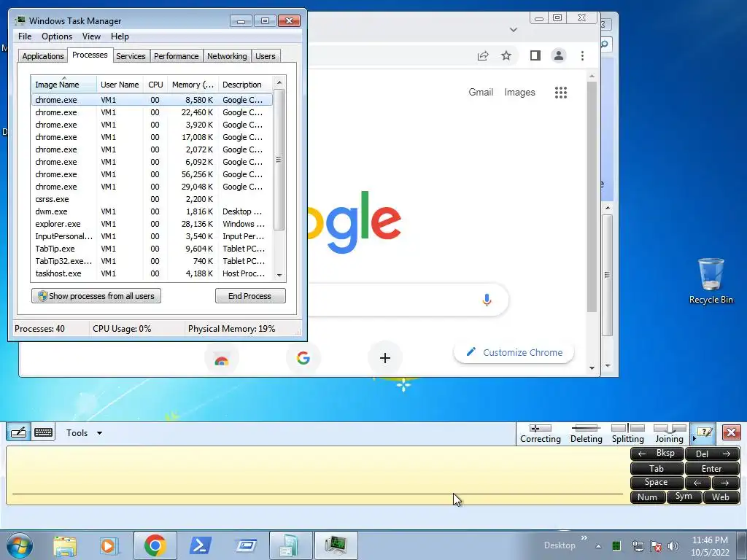
Task: Switch to handwriting writing pad mode
Action: [18, 432]
